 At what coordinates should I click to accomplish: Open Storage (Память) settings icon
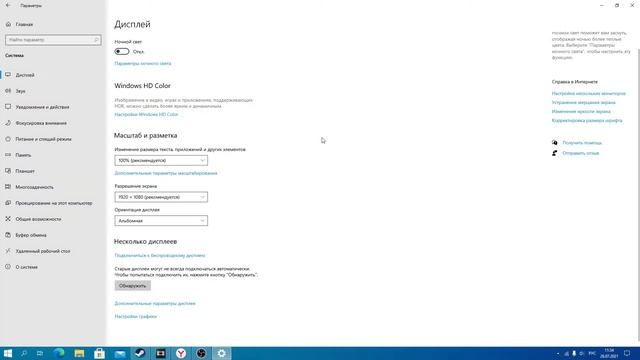[8, 155]
